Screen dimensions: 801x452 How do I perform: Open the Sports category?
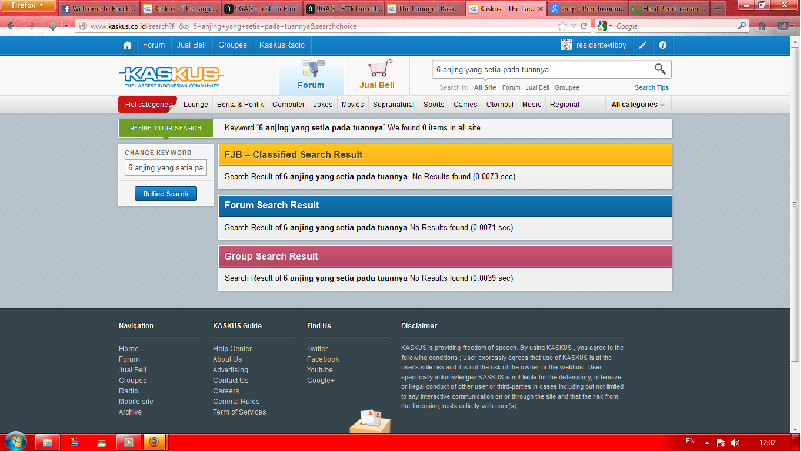point(434,104)
